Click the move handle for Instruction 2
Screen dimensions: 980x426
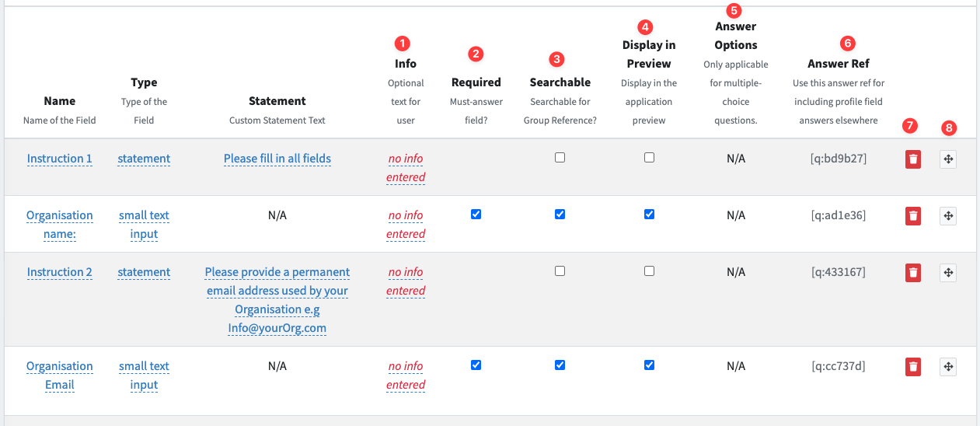click(x=948, y=273)
